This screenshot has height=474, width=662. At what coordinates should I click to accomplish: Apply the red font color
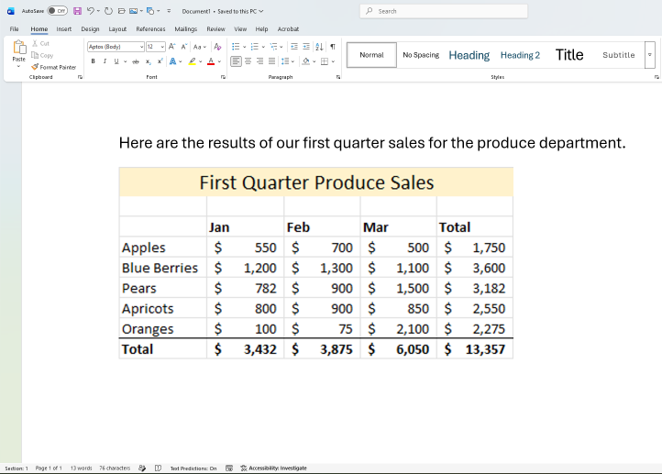[x=211, y=62]
